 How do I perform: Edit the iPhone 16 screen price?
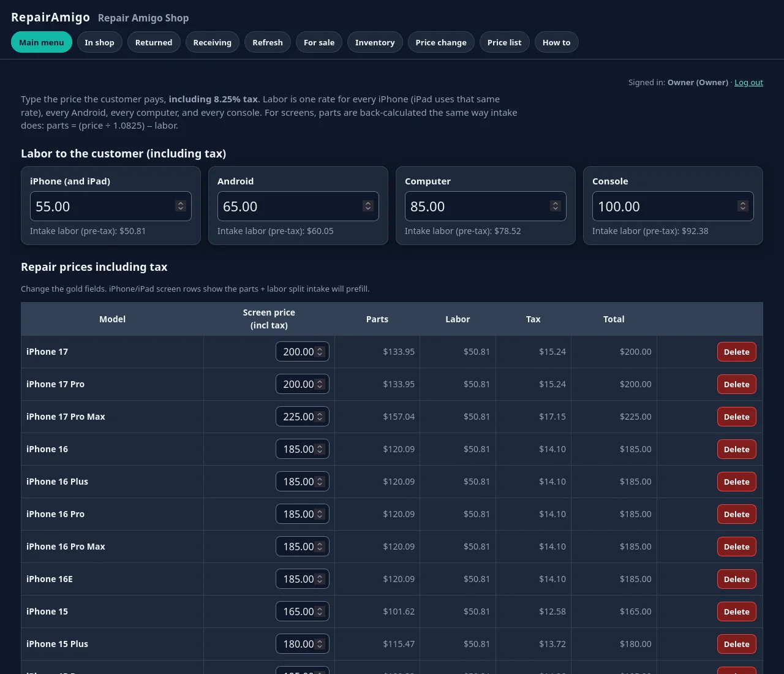(x=303, y=449)
